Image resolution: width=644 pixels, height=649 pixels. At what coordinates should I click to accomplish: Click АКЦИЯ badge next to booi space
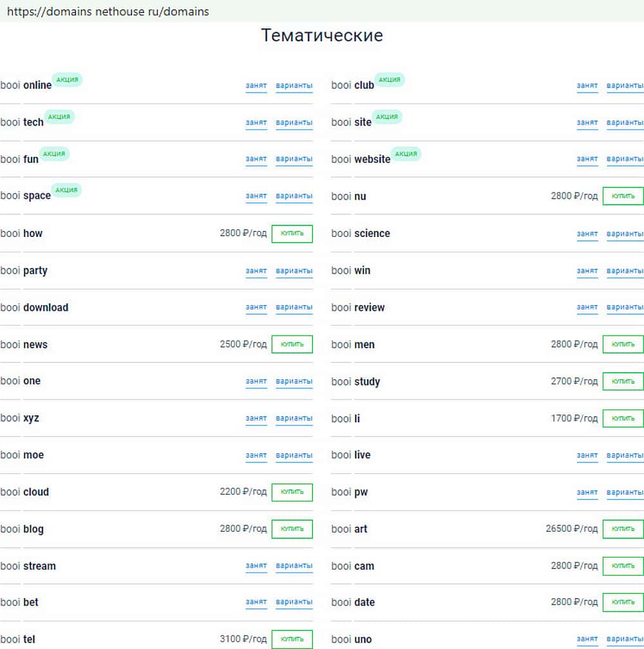pos(66,190)
